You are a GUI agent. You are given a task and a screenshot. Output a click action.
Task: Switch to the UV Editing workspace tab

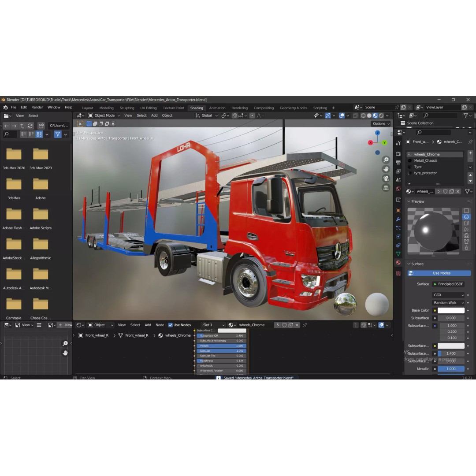(x=148, y=108)
